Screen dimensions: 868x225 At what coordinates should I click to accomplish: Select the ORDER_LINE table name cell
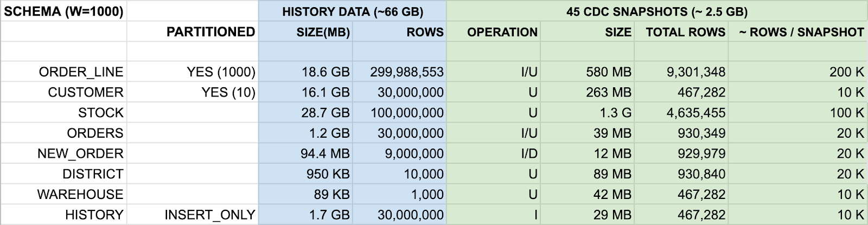(x=63, y=72)
